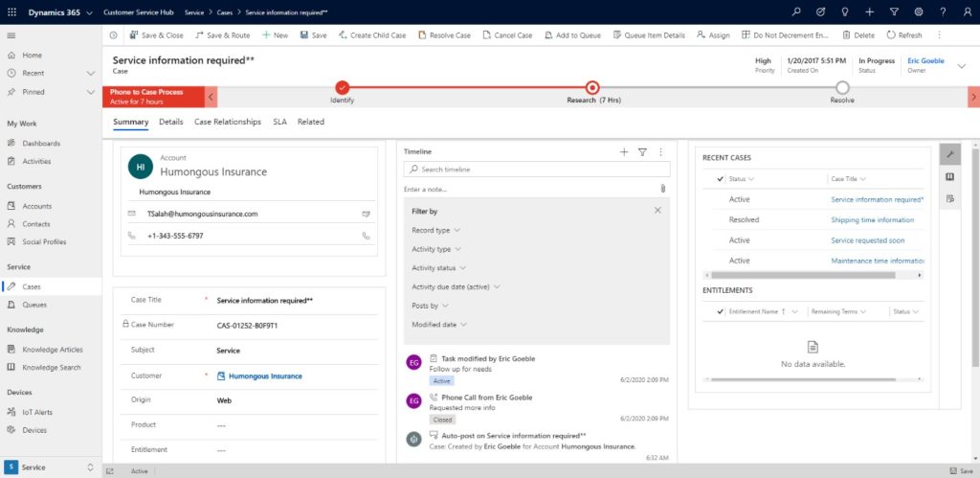The image size is (980, 478).
Task: Select the Summary tab
Action: [130, 122]
